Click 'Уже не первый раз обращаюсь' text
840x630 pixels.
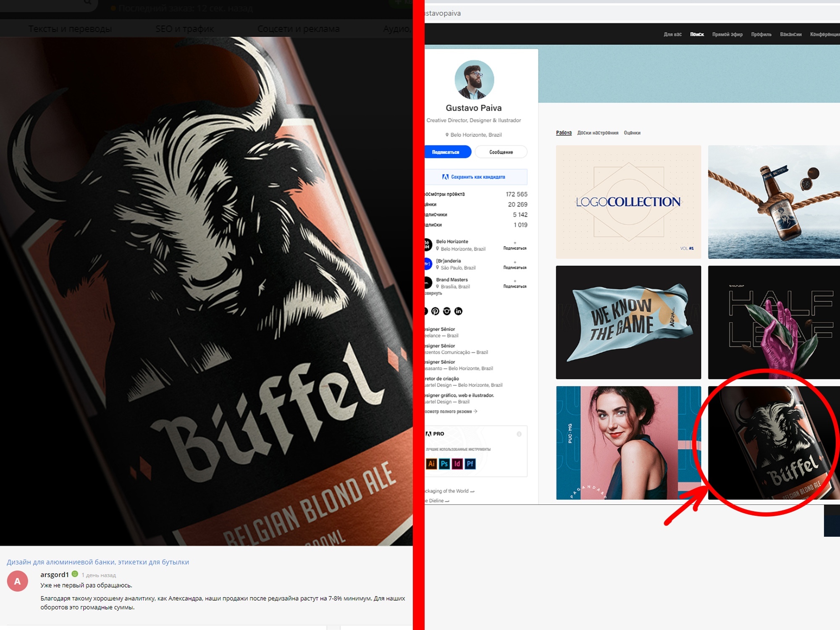click(86, 585)
